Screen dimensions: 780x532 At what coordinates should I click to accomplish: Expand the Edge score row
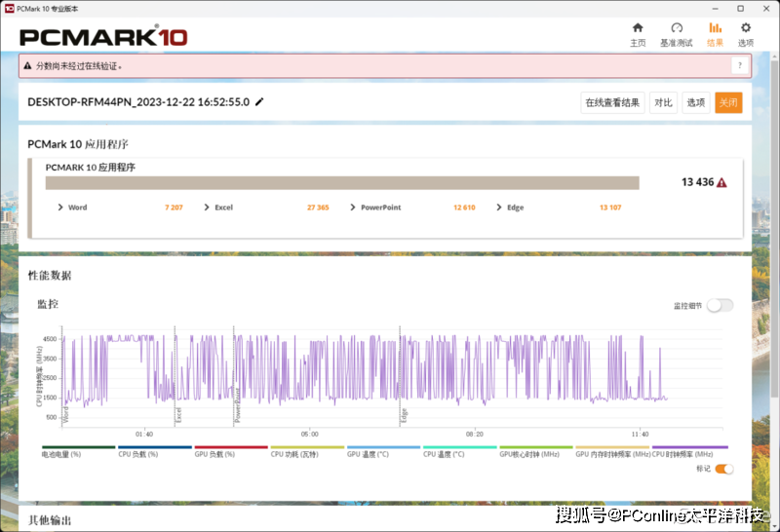[499, 208]
